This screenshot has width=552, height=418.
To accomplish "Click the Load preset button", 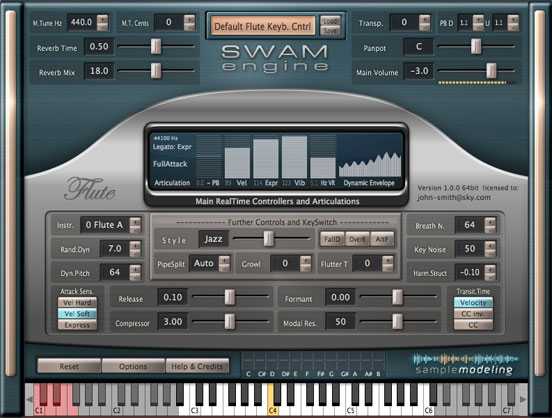I will (330, 21).
